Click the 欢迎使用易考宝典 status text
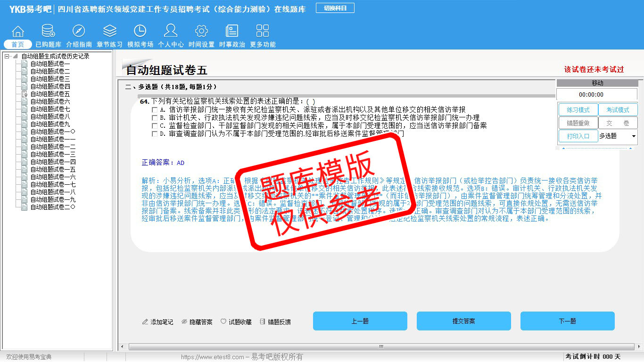 click(x=29, y=357)
